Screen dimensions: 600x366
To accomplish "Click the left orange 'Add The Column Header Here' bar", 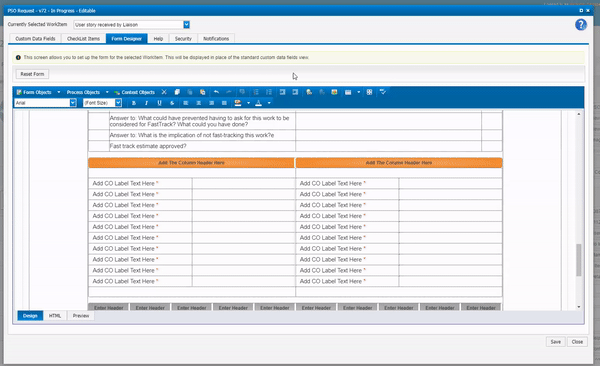I will pos(191,163).
